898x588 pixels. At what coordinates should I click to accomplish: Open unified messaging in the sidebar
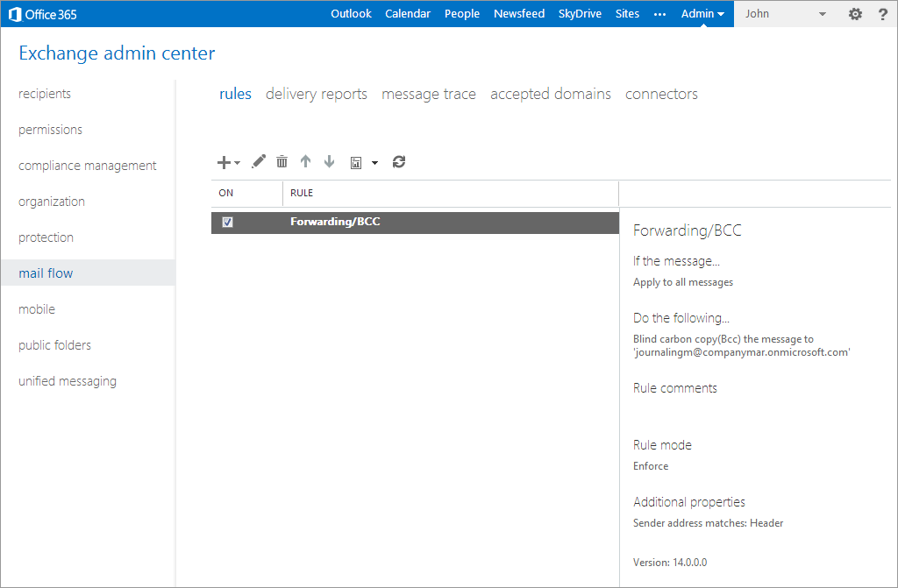pyautogui.click(x=68, y=381)
